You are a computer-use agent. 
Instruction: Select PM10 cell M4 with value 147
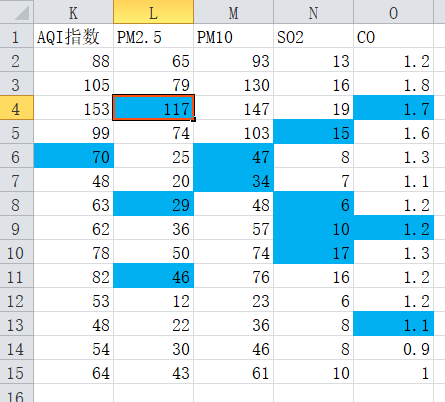pos(234,108)
